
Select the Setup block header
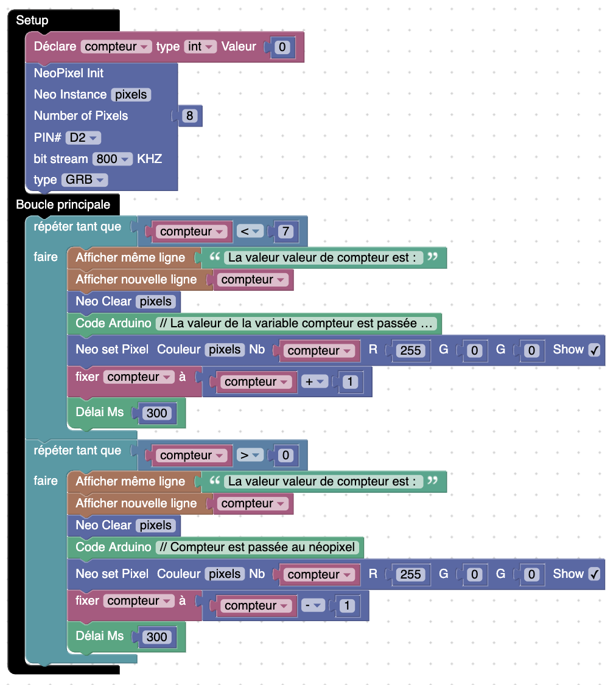[x=32, y=20]
